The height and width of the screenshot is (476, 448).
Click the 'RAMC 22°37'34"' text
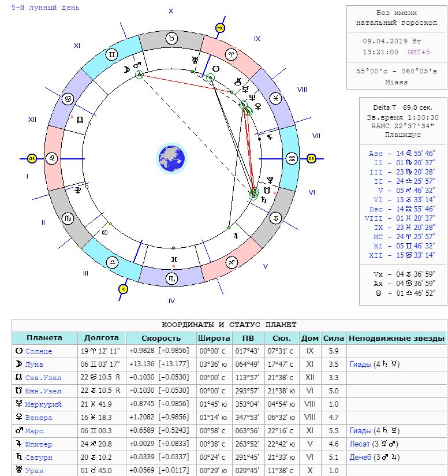[403, 126]
